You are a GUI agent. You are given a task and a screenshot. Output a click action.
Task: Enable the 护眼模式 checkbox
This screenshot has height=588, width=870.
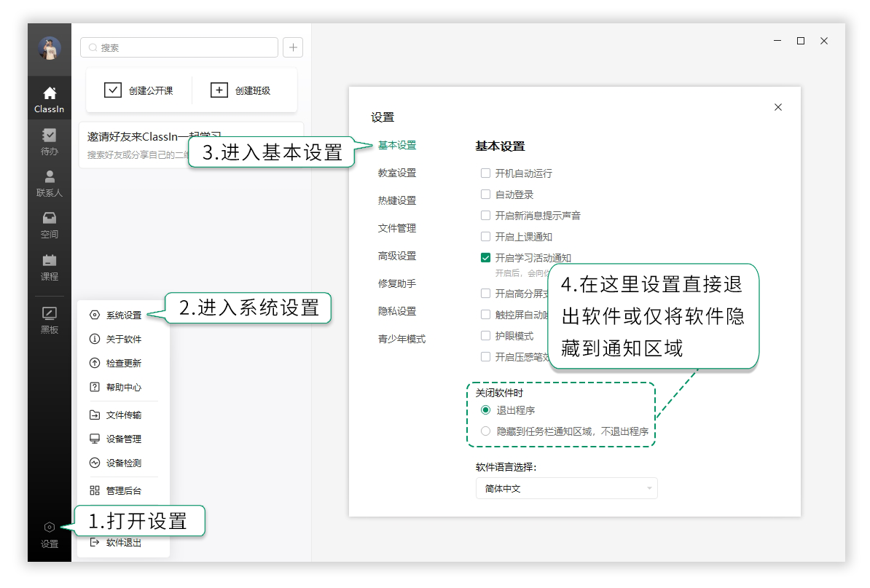coord(485,336)
